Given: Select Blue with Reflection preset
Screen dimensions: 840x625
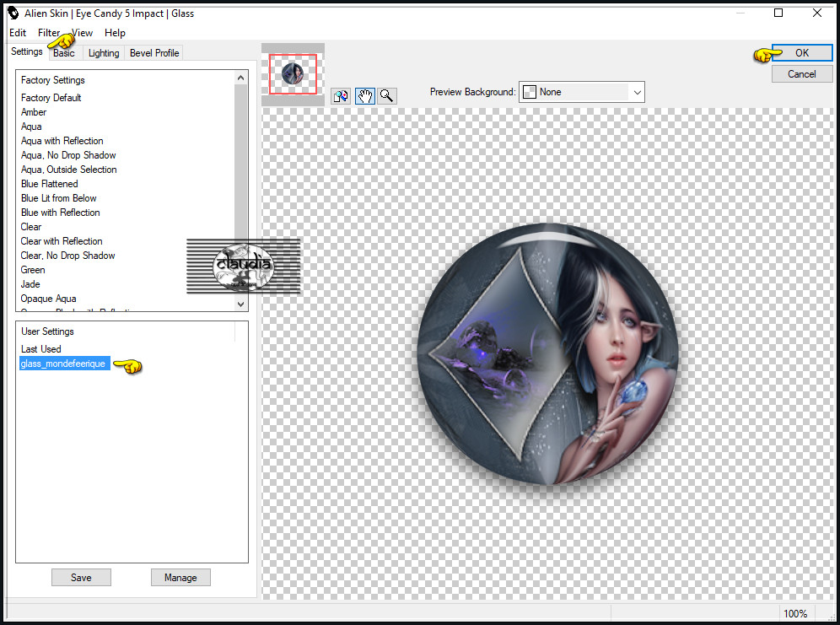Looking at the screenshot, I should click(x=60, y=213).
